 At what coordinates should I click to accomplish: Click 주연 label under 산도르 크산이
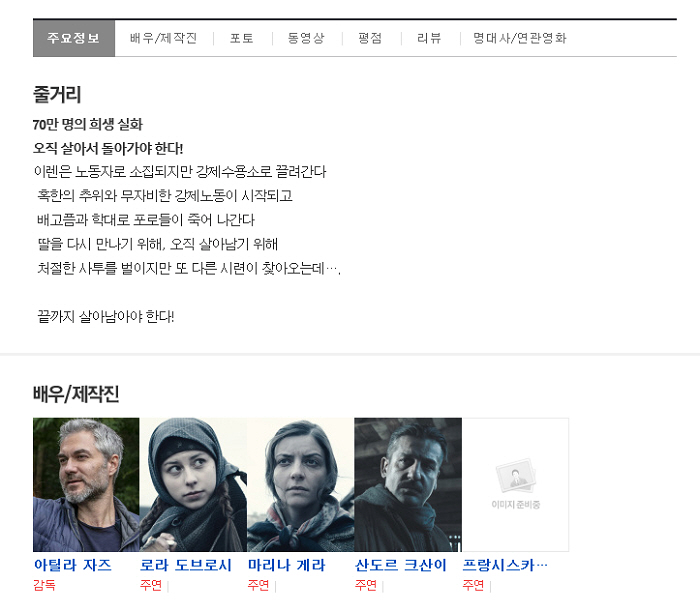(366, 585)
